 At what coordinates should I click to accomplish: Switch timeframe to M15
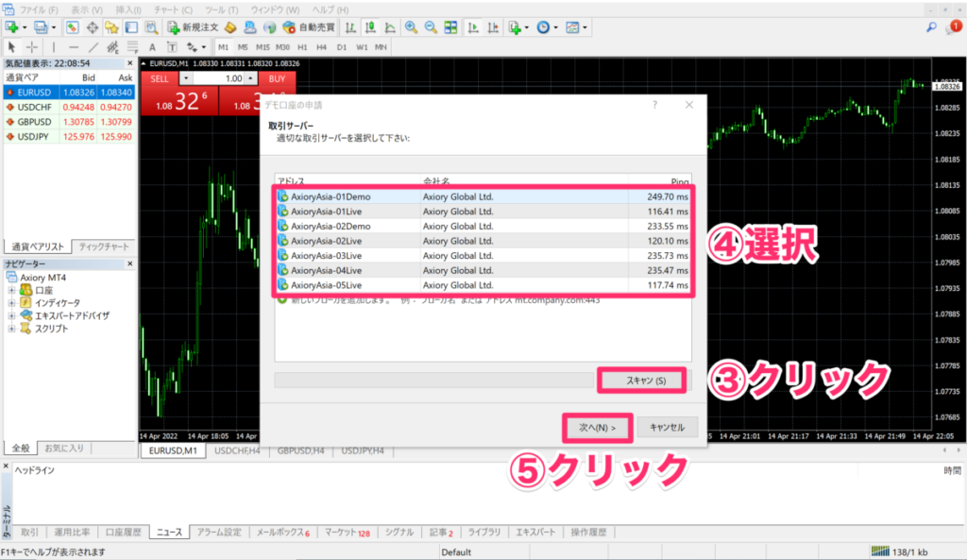pyautogui.click(x=263, y=47)
